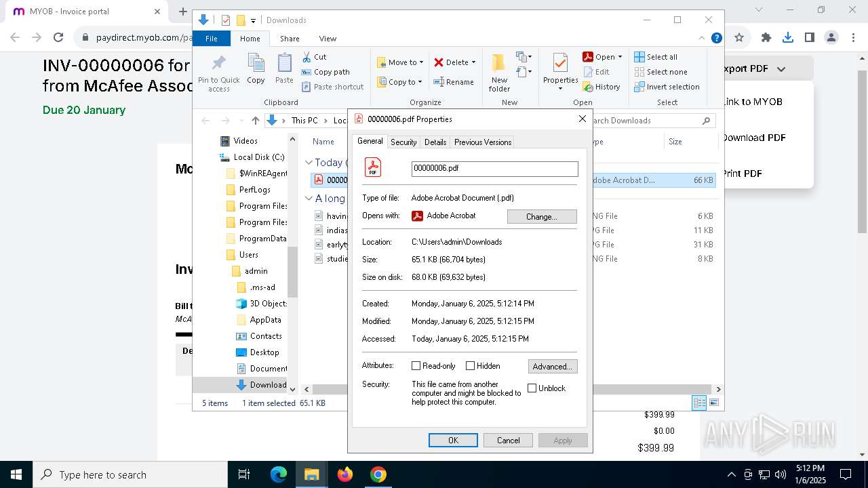Switch to the View ribbon tab
This screenshot has width=868, height=488.
coord(328,39)
